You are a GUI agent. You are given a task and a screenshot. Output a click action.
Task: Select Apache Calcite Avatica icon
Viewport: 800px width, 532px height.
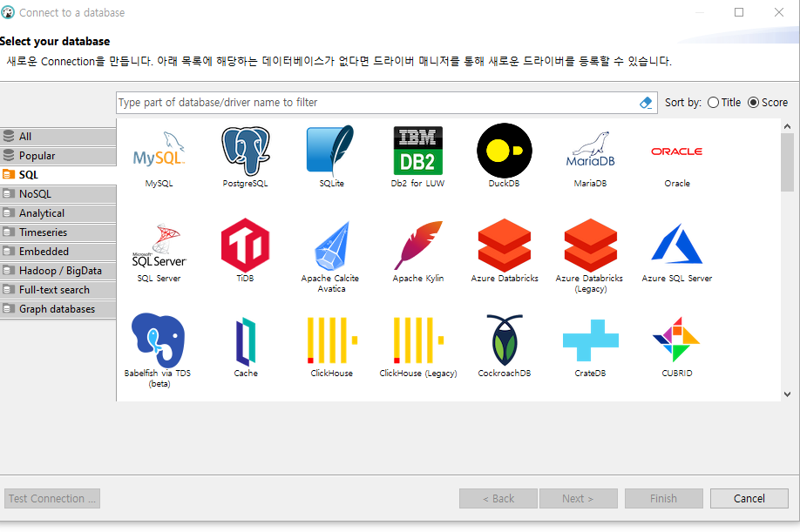click(332, 246)
